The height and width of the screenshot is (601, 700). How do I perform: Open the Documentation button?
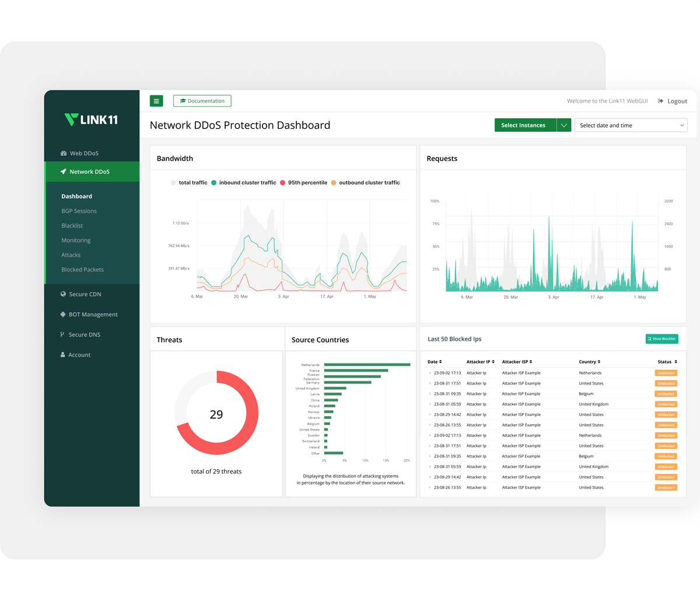[x=202, y=101]
